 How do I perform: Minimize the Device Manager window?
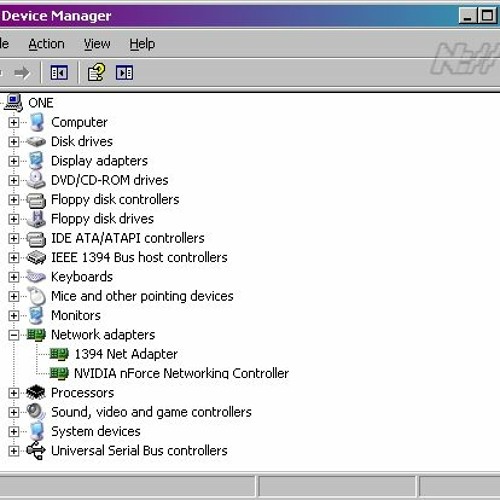(x=468, y=15)
